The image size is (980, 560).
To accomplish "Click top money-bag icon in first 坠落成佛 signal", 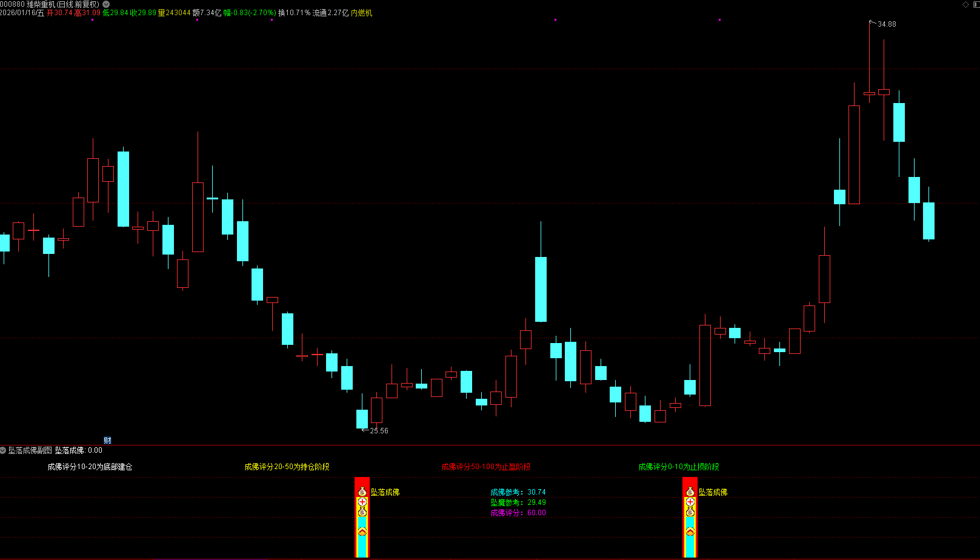I will [x=362, y=492].
